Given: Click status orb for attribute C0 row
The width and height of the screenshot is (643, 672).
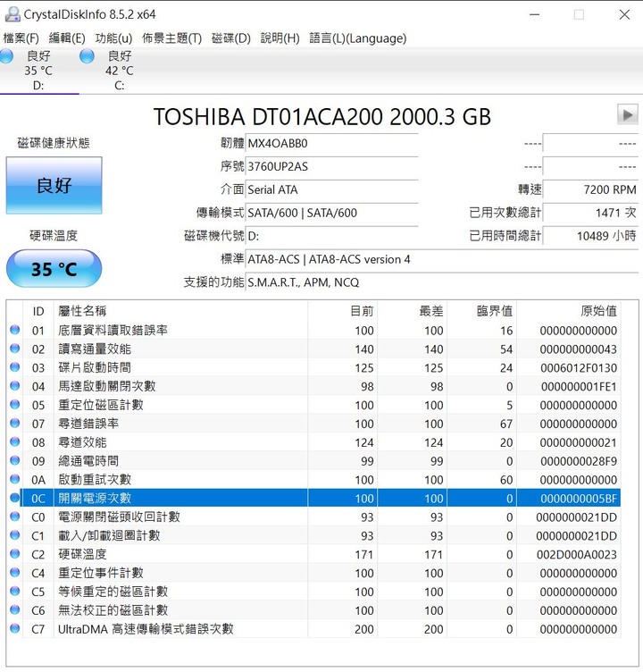Looking at the screenshot, I should click(x=15, y=517).
